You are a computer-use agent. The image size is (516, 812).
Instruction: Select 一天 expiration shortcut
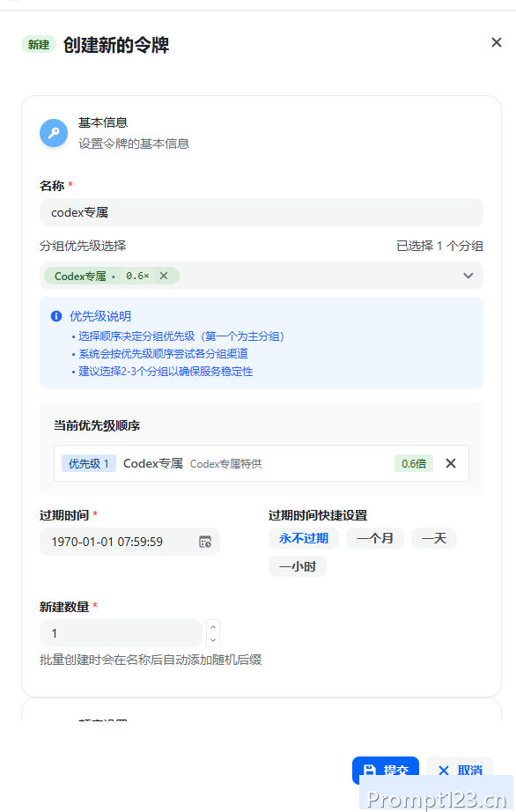434,538
